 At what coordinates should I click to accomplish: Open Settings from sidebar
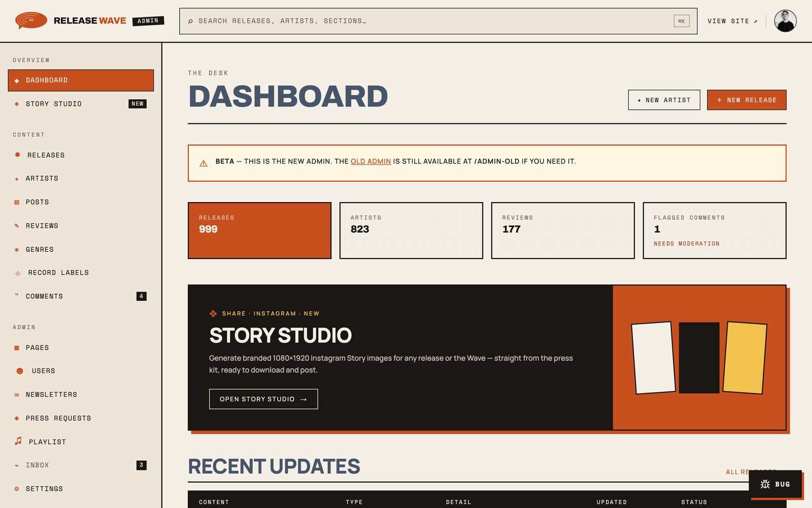(81, 489)
